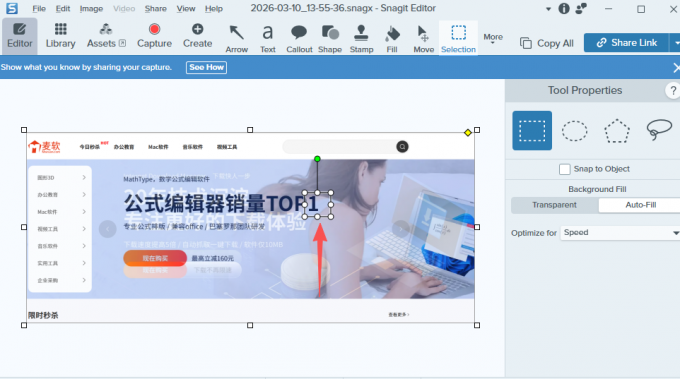Set background fill to Auto-Fill

coord(640,205)
